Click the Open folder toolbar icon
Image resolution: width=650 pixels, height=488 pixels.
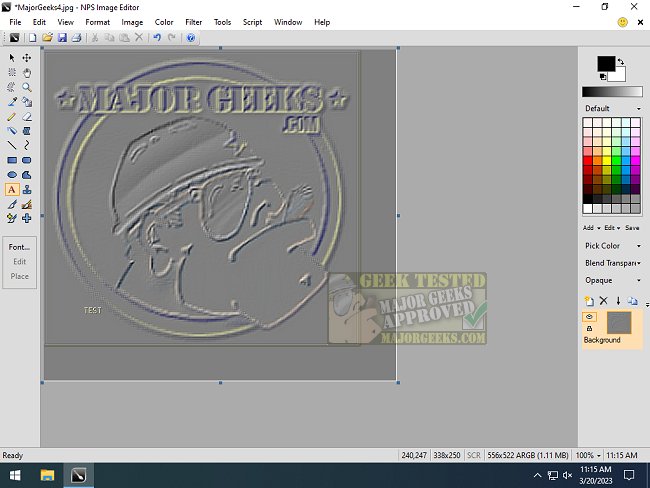click(x=47, y=38)
